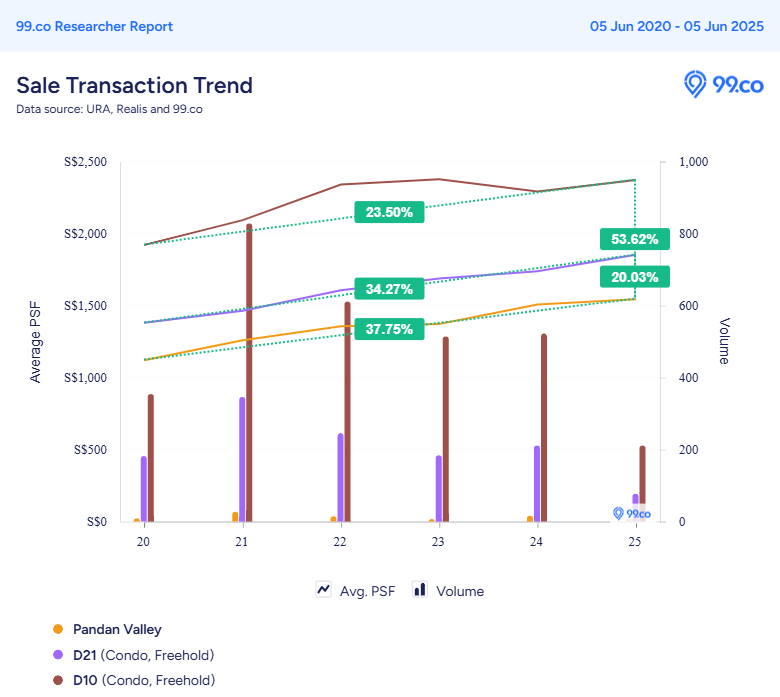Click the purple D21 bar at year 22

click(340, 478)
